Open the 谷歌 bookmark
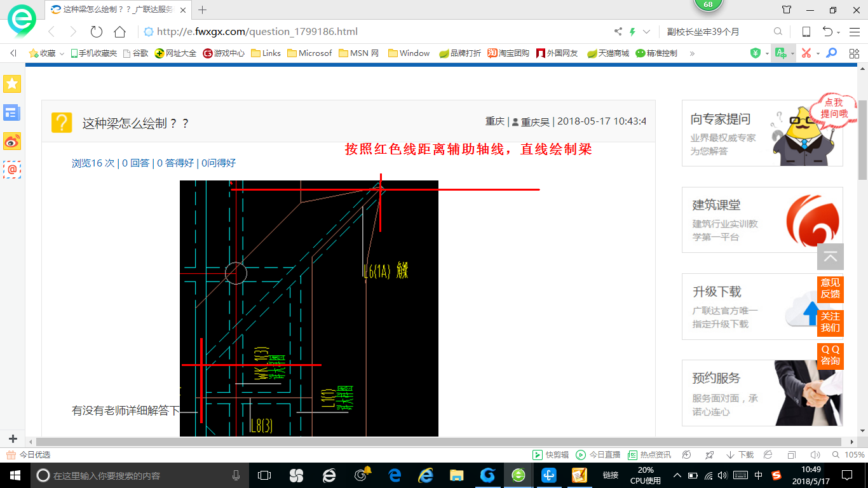Viewport: 868px width, 488px height. click(136, 53)
